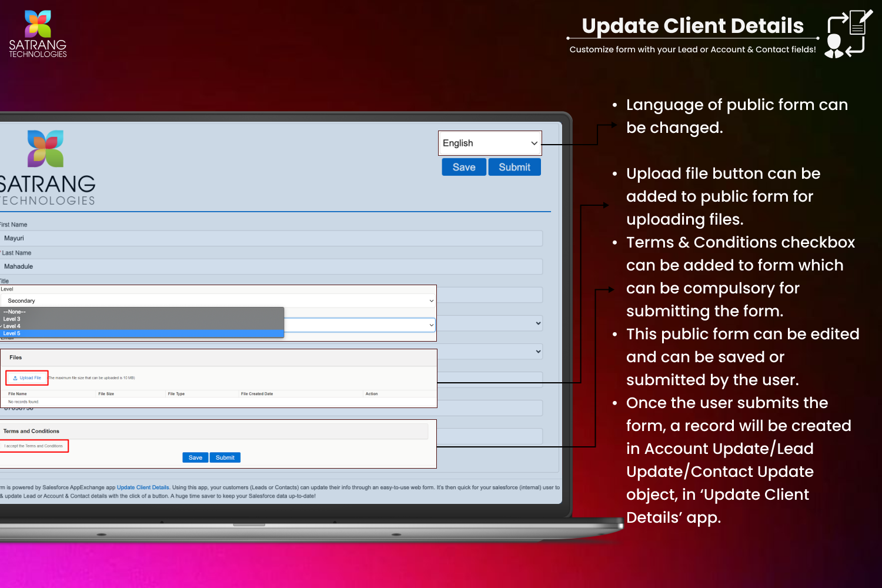Click the Terms and Conditions section heading
The height and width of the screenshot is (588, 882).
click(x=31, y=431)
